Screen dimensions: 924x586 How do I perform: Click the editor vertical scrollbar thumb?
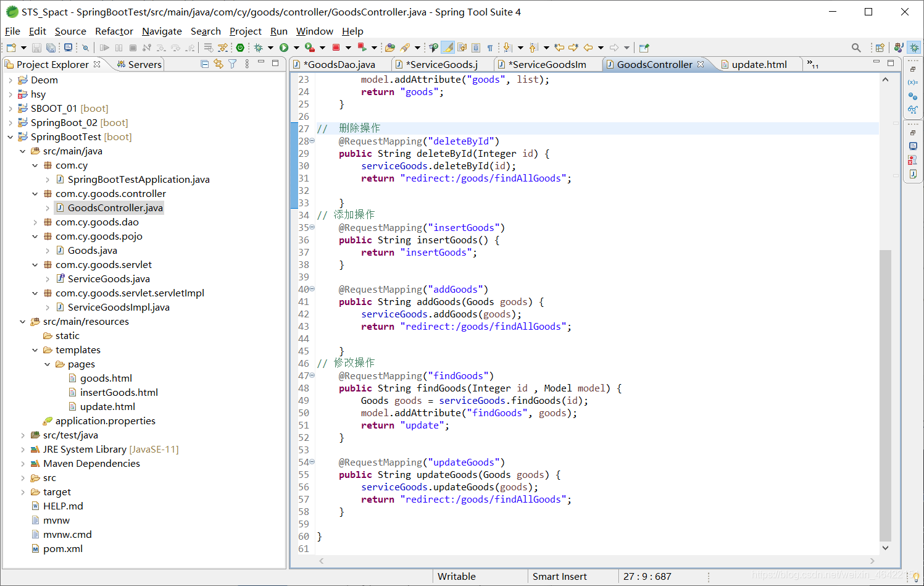pos(885,395)
